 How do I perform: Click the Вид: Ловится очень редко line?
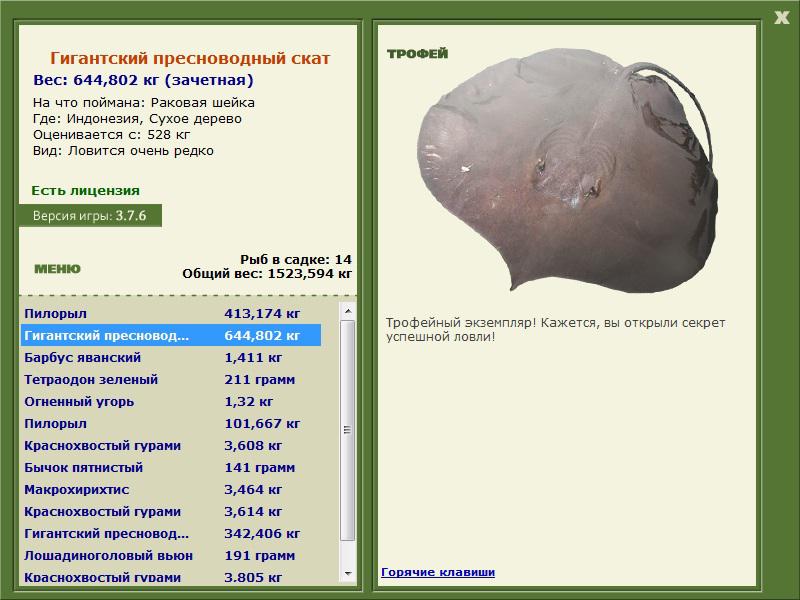123,151
